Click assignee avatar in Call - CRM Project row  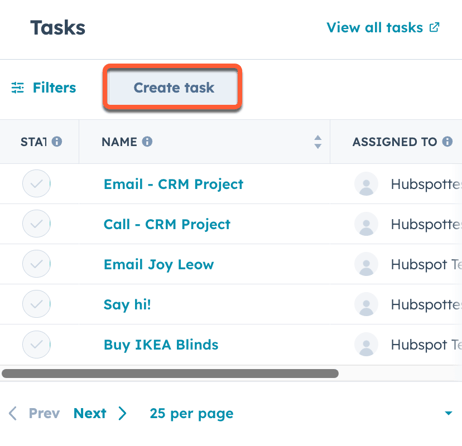click(366, 224)
